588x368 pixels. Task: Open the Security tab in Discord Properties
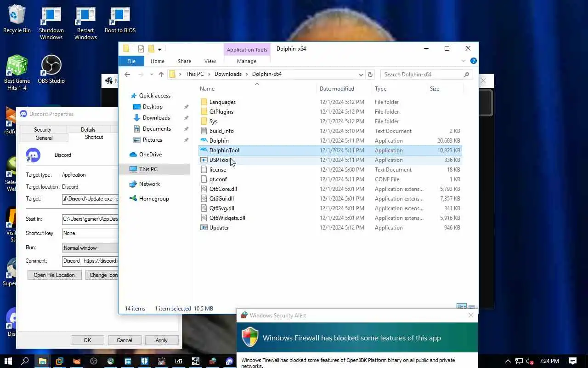[43, 130]
